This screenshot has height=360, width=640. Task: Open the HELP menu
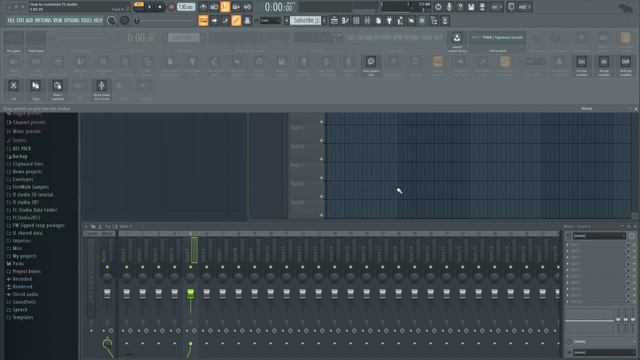98,20
